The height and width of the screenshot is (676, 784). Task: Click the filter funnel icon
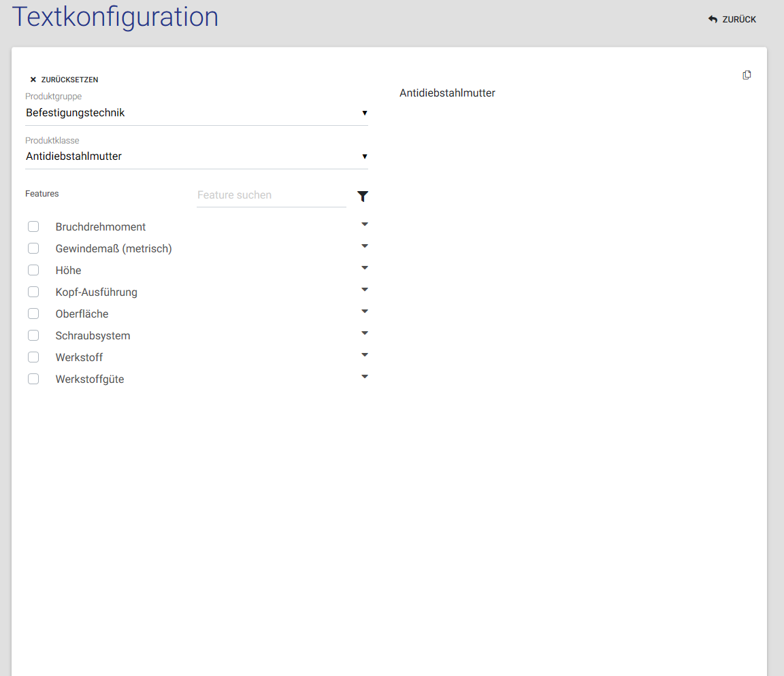click(x=363, y=197)
